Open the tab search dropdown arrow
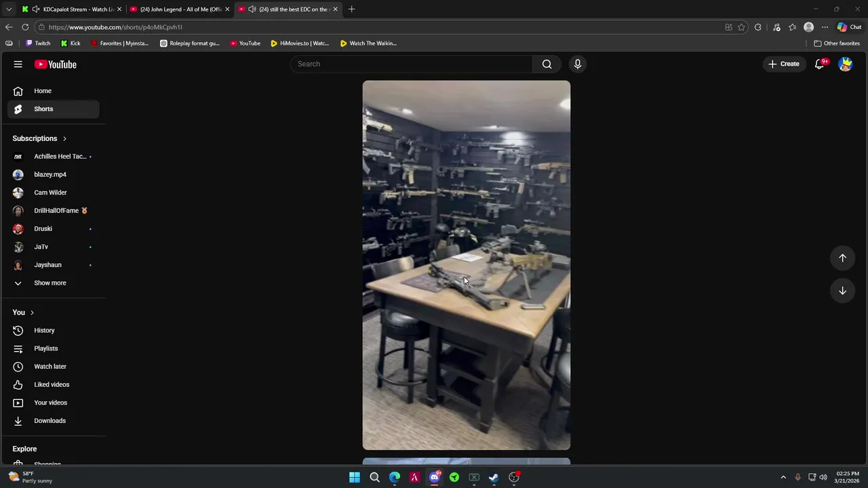Screen dimensions: 868x488 point(8,9)
